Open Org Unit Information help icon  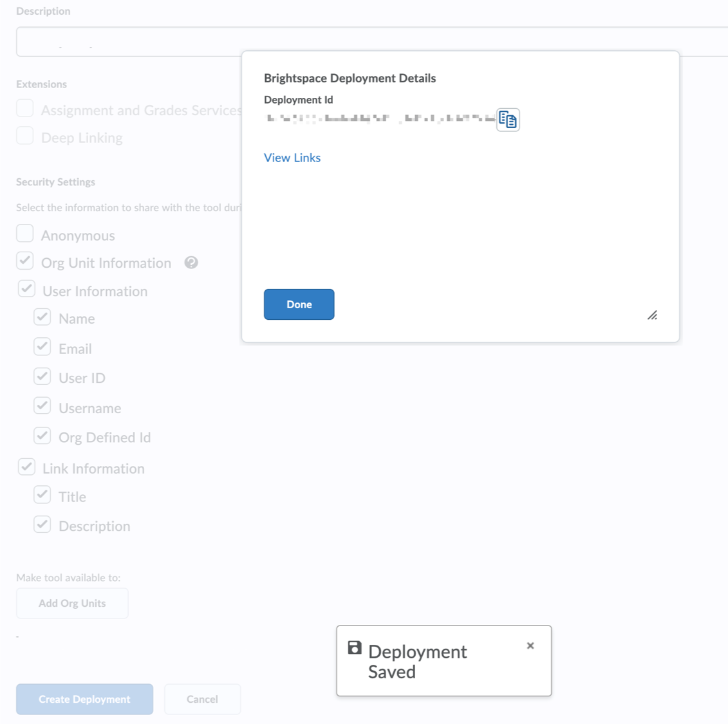[x=191, y=263]
